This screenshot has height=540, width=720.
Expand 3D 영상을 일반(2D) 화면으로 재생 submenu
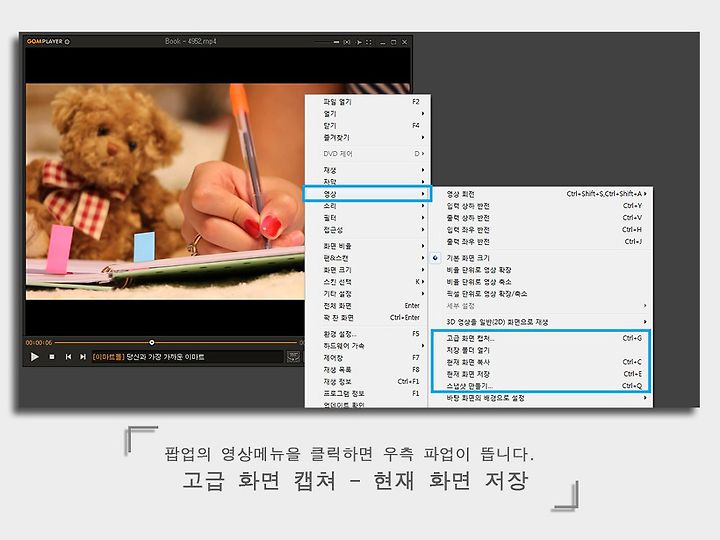tap(540, 322)
